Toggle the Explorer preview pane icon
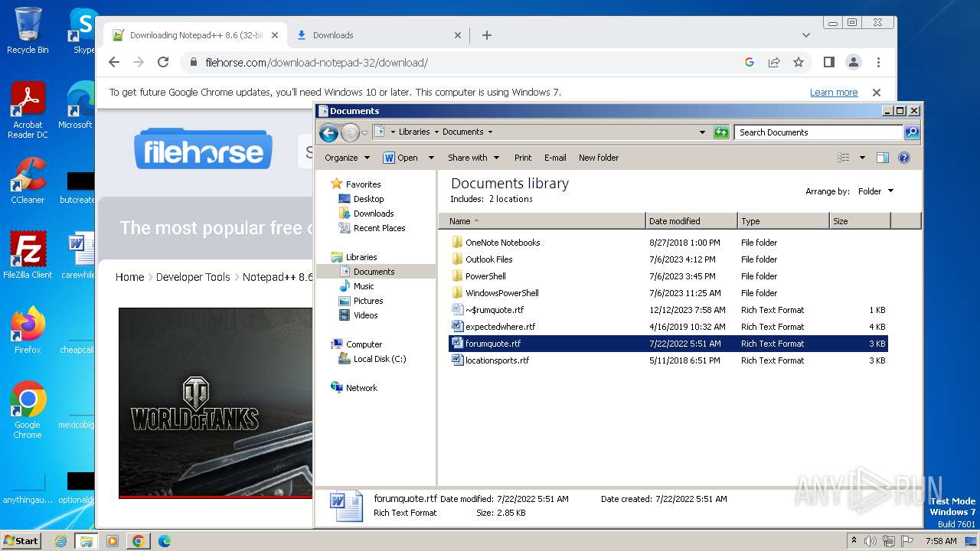This screenshot has height=551, width=980. click(882, 158)
